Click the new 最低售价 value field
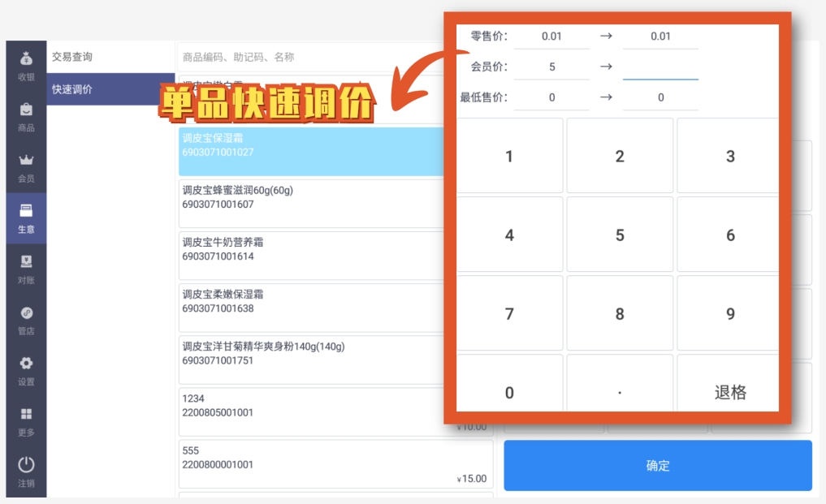 coord(660,97)
